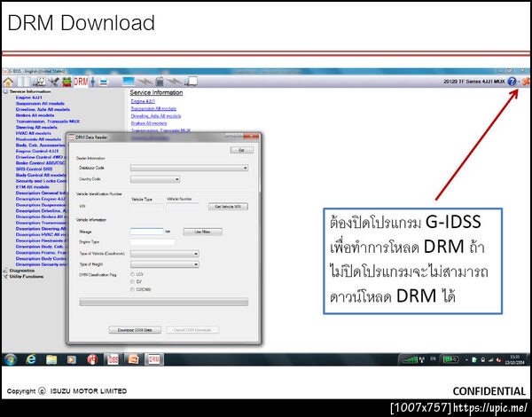The height and width of the screenshot is (417, 532).
Task: Click the blue slider icon beside DRM
Action: tap(92, 82)
